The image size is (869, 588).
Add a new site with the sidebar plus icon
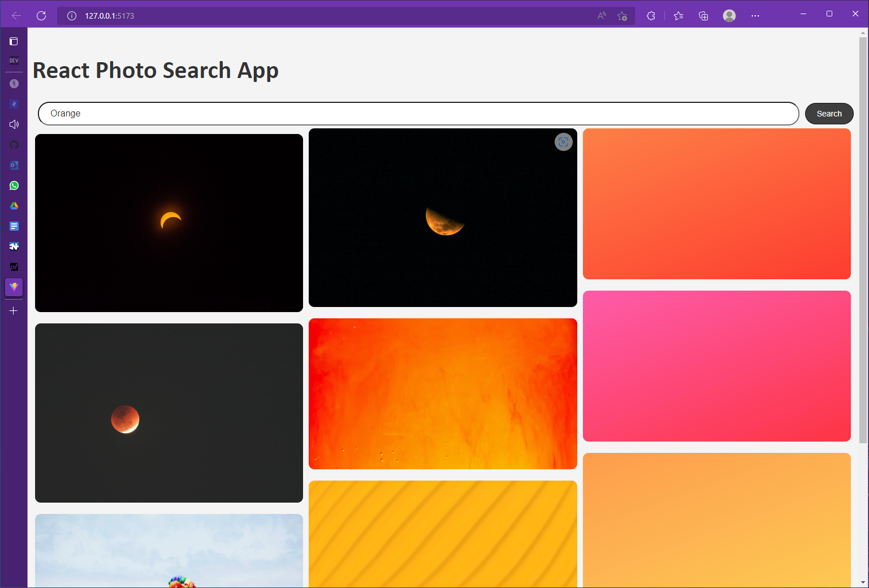(x=14, y=310)
